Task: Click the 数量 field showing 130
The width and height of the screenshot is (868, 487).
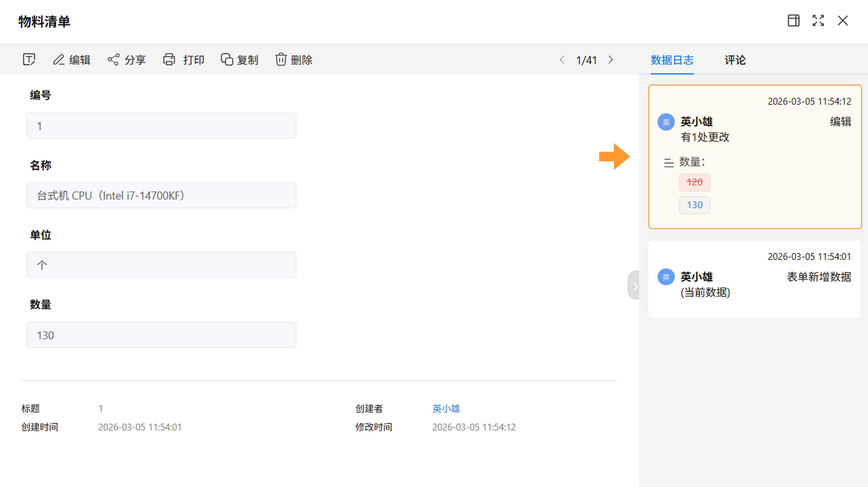Action: 161,335
